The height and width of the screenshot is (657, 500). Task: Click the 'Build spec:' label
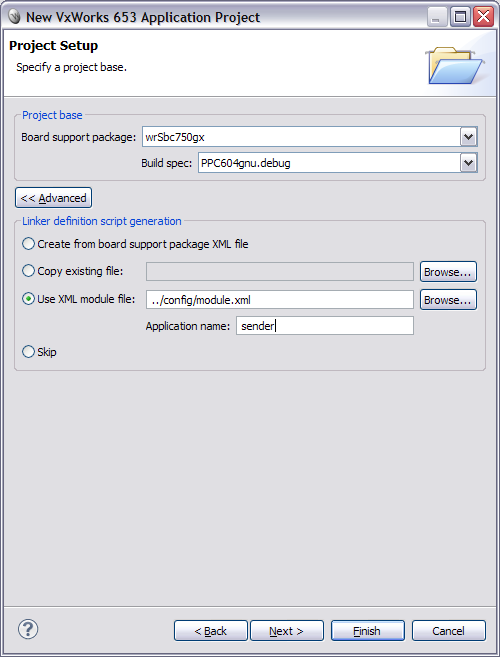tap(166, 163)
